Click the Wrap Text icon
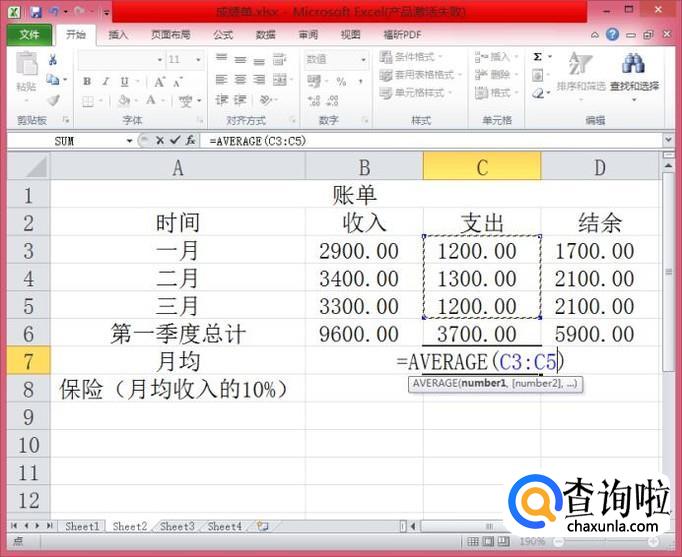This screenshot has height=557, width=682. [280, 59]
